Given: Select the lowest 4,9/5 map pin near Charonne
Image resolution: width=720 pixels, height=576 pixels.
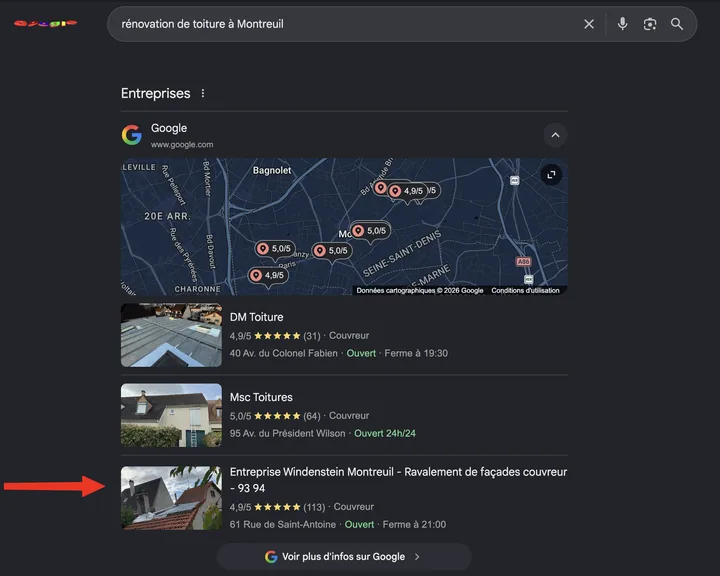Looking at the screenshot, I should pos(268,275).
